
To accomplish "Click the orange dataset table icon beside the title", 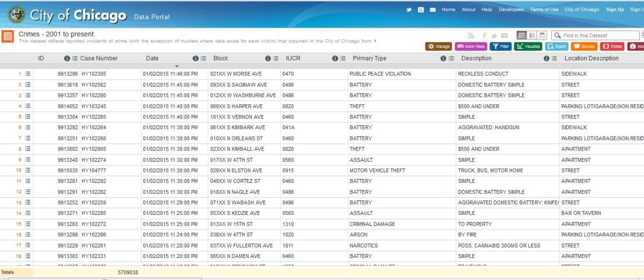I will 8,36.
